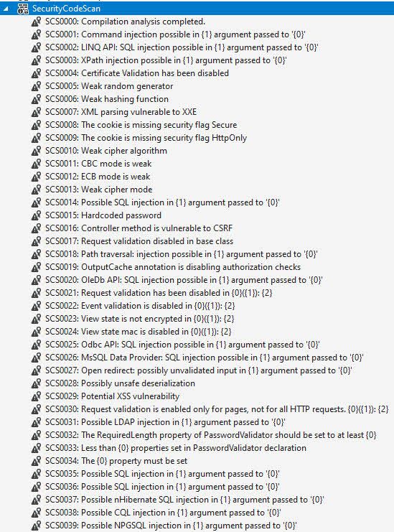Select SCS0032 RequiredLength property rule
This screenshot has width=394, height=532.
(211, 435)
